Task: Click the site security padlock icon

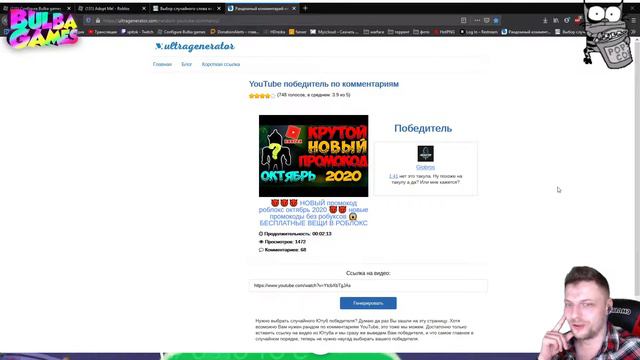Action: click(98, 20)
